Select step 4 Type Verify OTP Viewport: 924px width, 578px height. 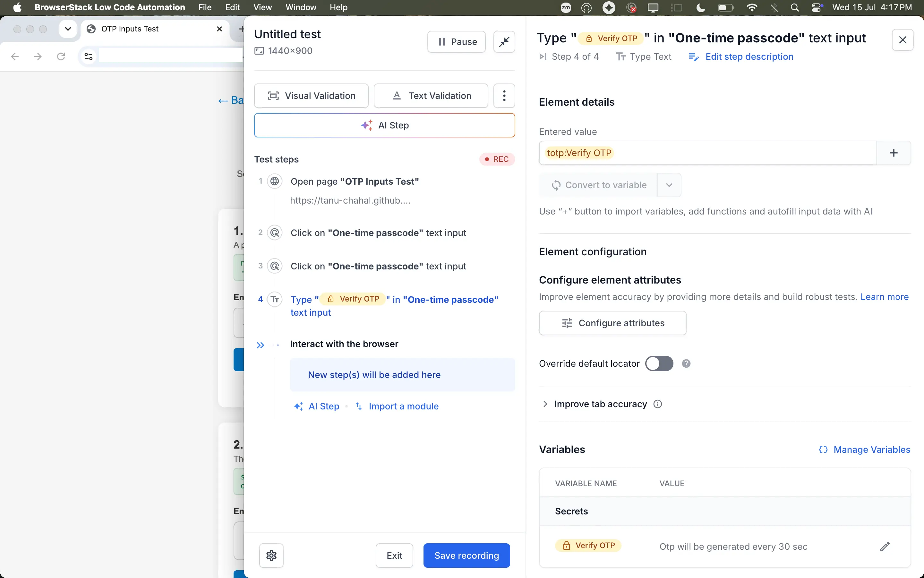394,306
